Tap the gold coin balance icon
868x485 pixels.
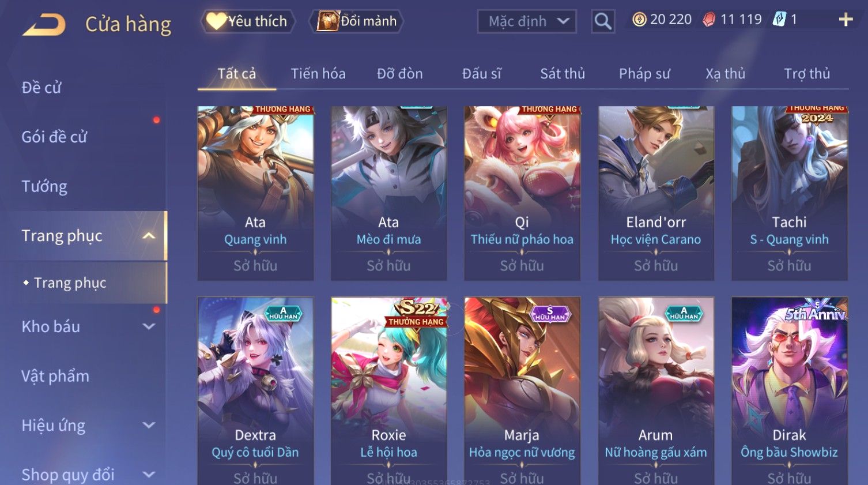[x=639, y=20]
